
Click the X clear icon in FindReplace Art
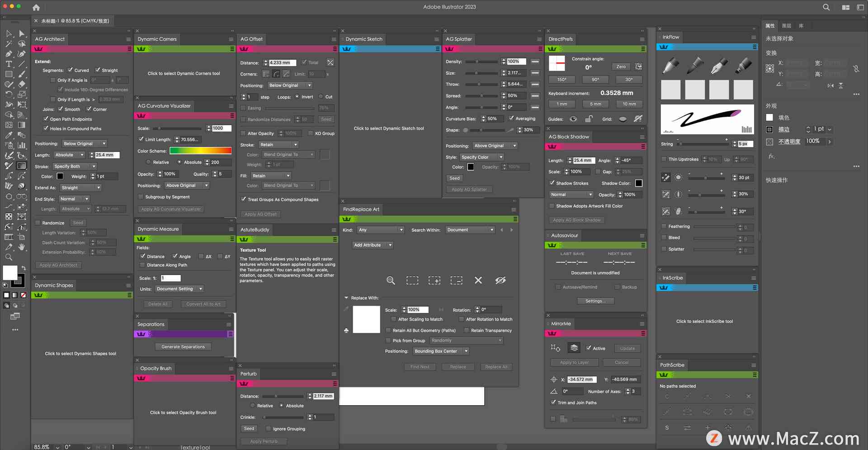coord(478,280)
